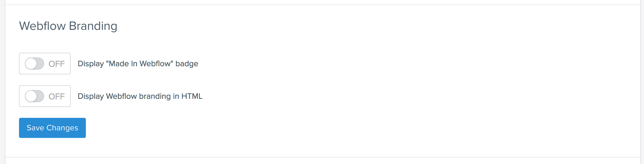Enable the "Made In Webflow" badge toggle

point(35,64)
